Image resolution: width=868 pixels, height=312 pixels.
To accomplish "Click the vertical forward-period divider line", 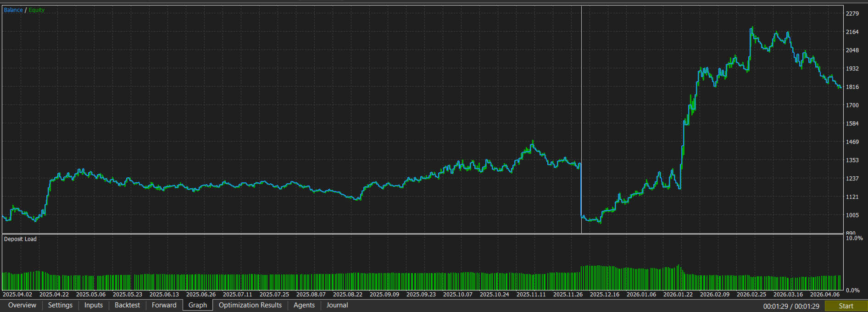I will pos(581,119).
